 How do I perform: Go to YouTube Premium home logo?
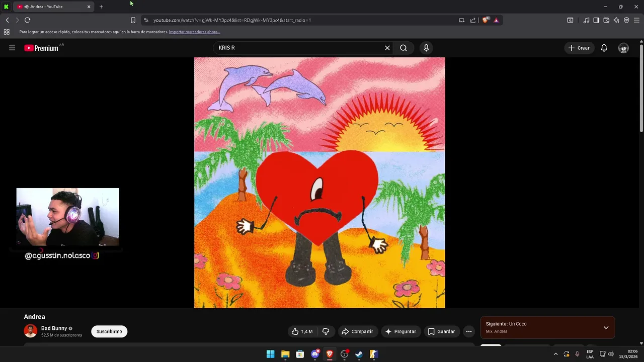(42, 48)
